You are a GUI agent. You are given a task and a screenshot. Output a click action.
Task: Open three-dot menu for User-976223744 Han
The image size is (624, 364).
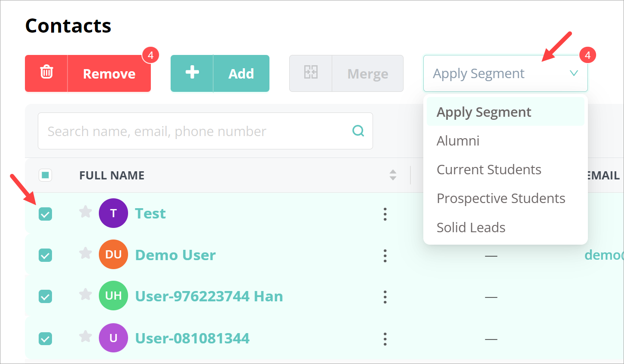[x=385, y=297]
